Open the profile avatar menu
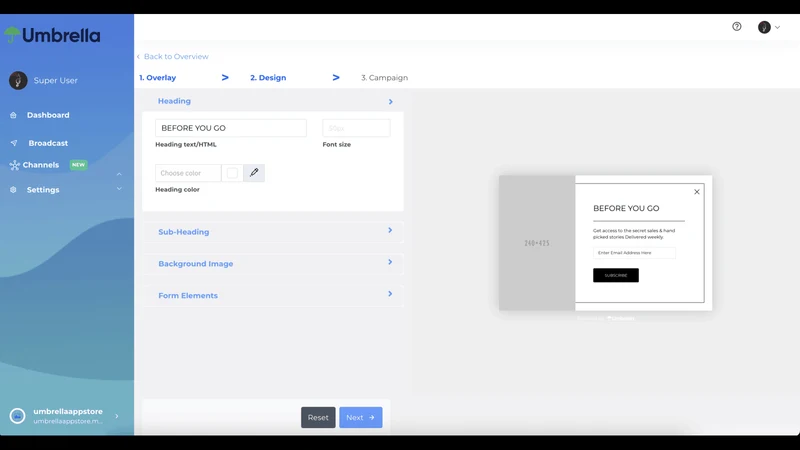The image size is (800, 450). [768, 27]
